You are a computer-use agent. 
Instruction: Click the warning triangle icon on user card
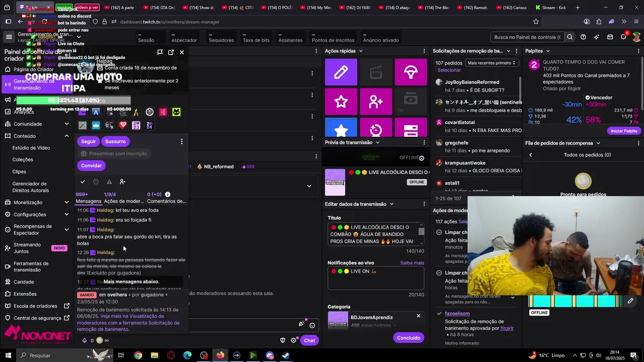point(109,182)
